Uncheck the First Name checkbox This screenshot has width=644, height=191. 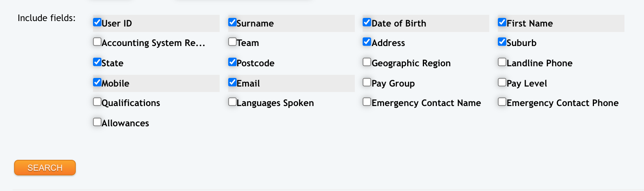pos(502,22)
